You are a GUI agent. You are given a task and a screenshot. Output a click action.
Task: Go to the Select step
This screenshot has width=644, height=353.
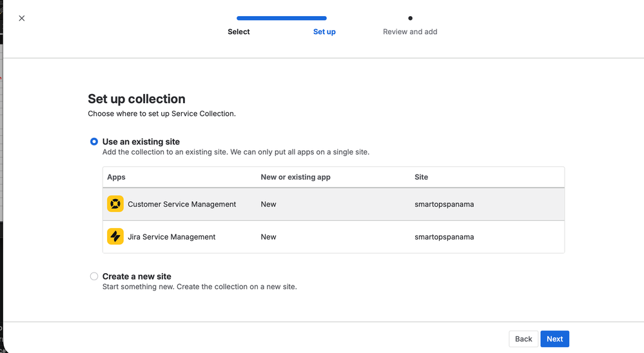(x=239, y=32)
